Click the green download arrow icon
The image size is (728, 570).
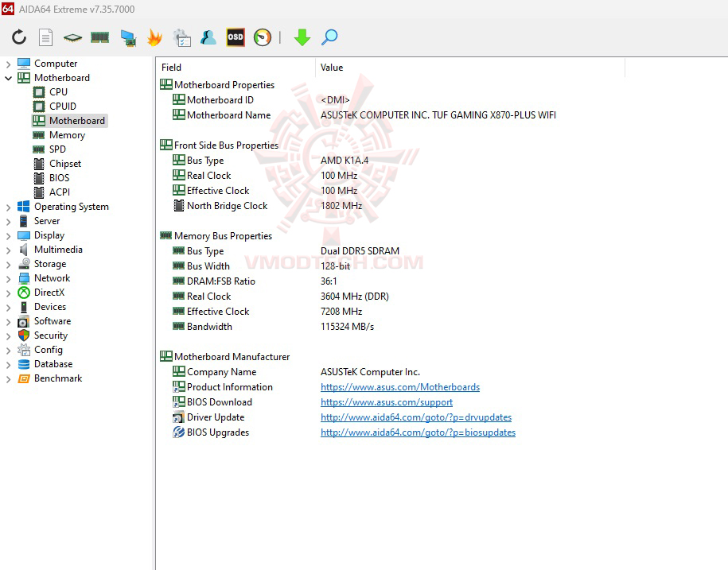click(x=302, y=37)
